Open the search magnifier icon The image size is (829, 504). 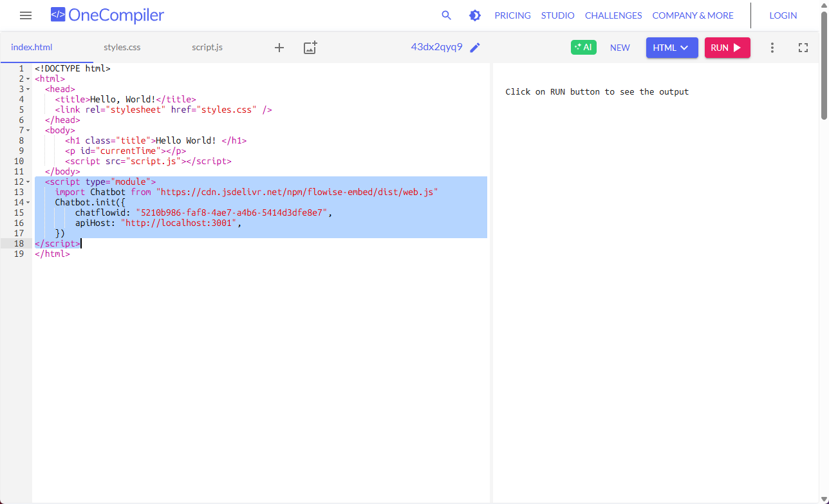tap(446, 15)
